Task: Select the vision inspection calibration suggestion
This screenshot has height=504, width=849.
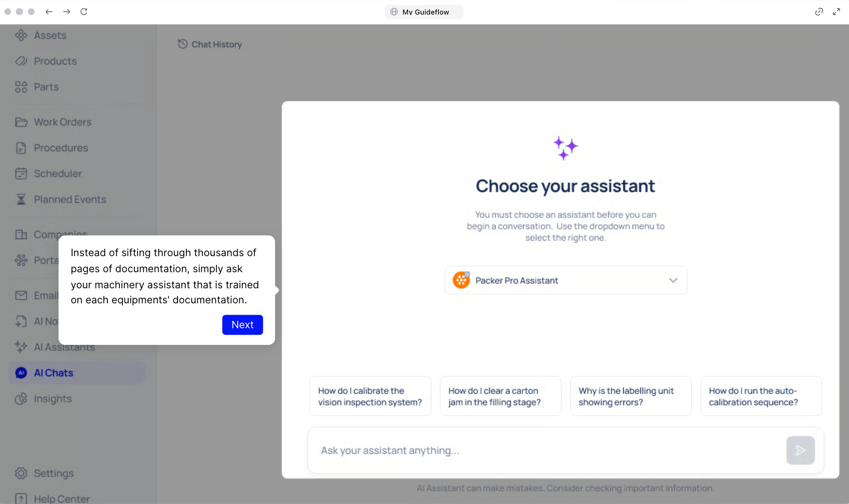Action: (370, 396)
